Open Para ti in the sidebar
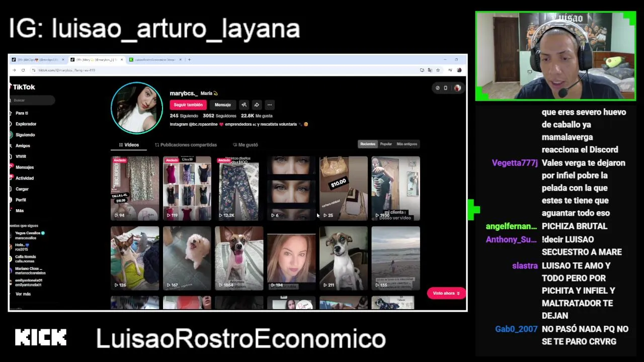The width and height of the screenshot is (644, 362). click(x=22, y=113)
